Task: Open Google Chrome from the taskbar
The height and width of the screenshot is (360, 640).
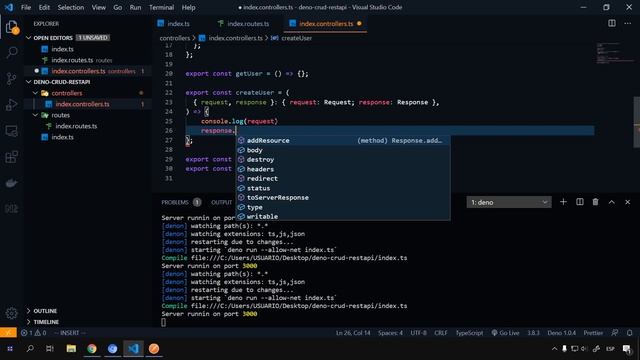Action: [92, 349]
